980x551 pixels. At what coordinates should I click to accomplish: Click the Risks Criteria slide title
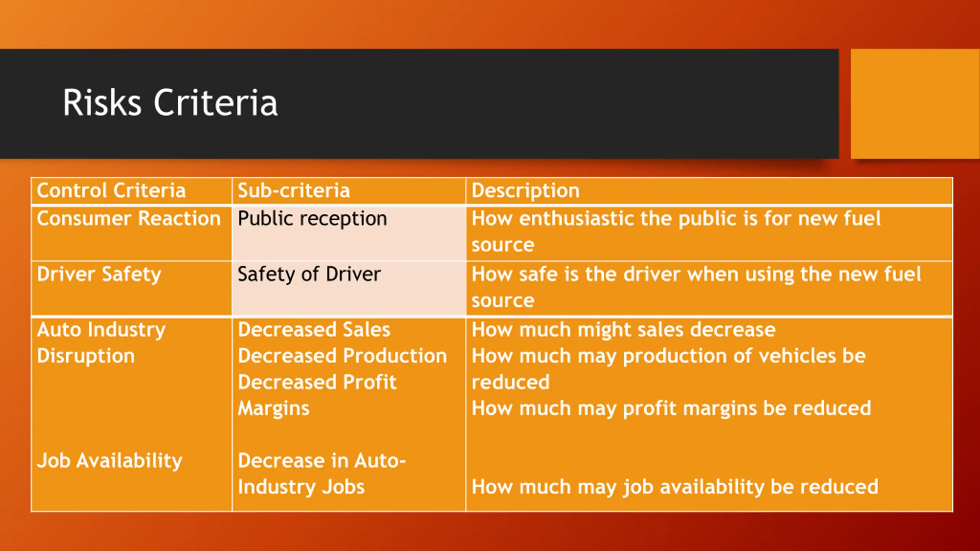click(170, 103)
